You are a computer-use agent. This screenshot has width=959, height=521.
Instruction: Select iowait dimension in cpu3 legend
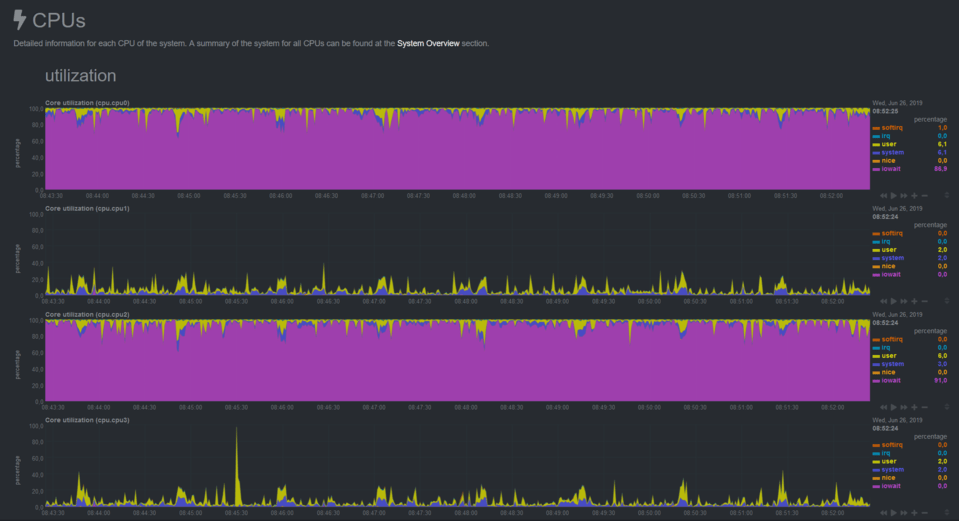click(x=887, y=486)
